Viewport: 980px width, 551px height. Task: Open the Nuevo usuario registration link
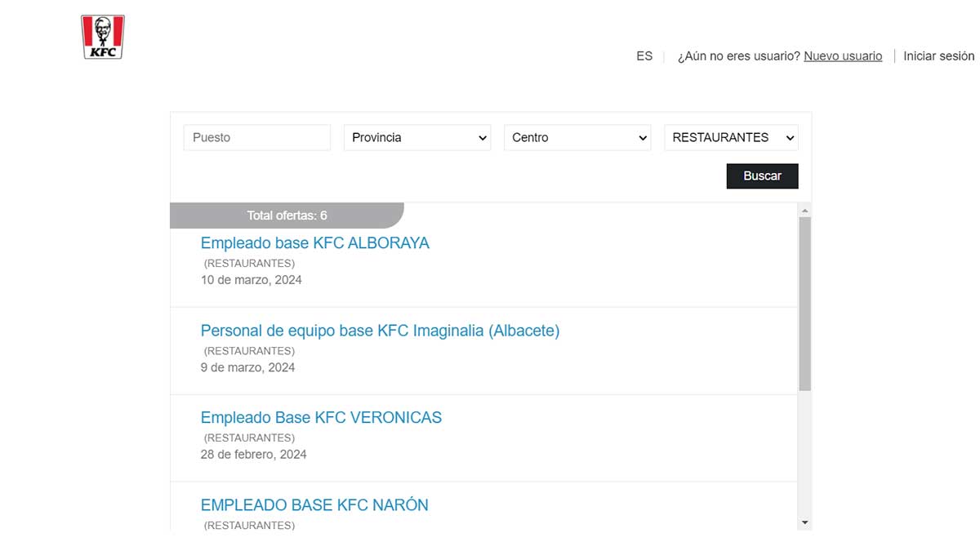coord(843,56)
